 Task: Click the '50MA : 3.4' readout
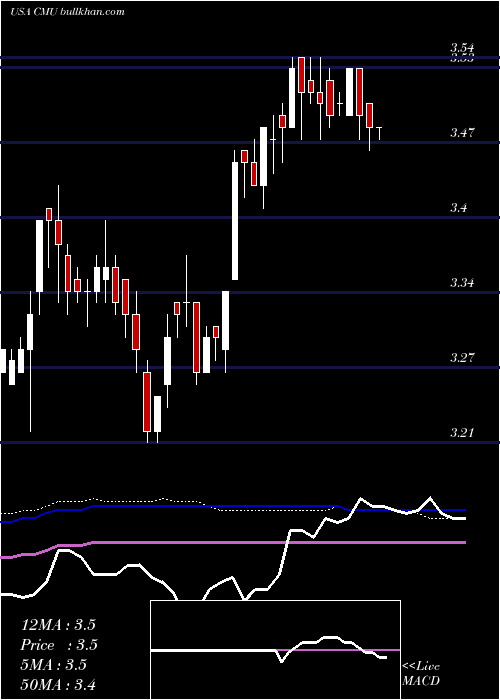click(x=58, y=685)
